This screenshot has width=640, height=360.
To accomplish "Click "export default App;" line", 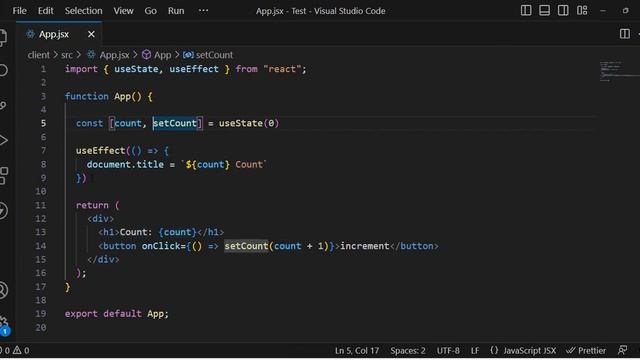I will 116,313.
